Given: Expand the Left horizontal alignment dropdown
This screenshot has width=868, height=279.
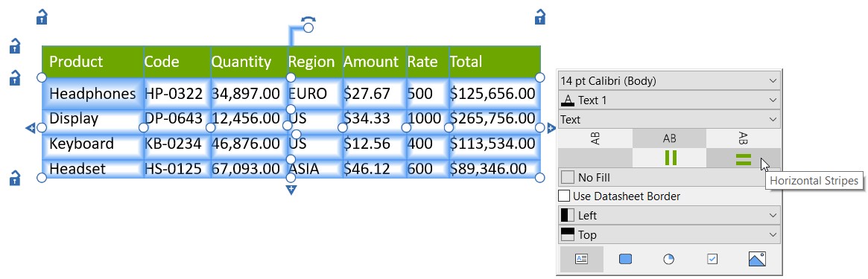Looking at the screenshot, I should [669, 216].
